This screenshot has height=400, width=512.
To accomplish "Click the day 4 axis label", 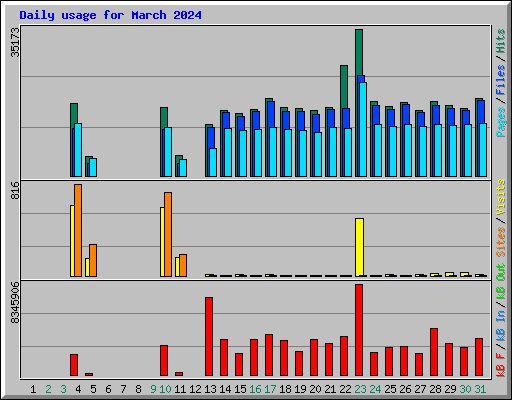I will [x=78, y=389].
